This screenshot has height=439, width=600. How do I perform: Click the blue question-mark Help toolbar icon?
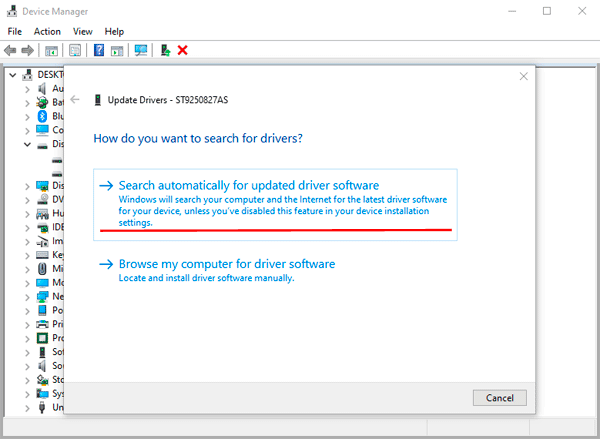click(x=99, y=50)
